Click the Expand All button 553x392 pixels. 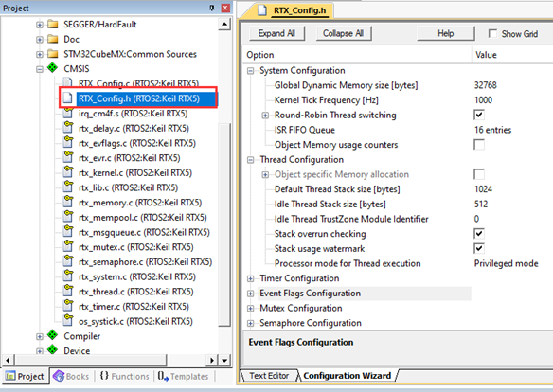point(276,33)
